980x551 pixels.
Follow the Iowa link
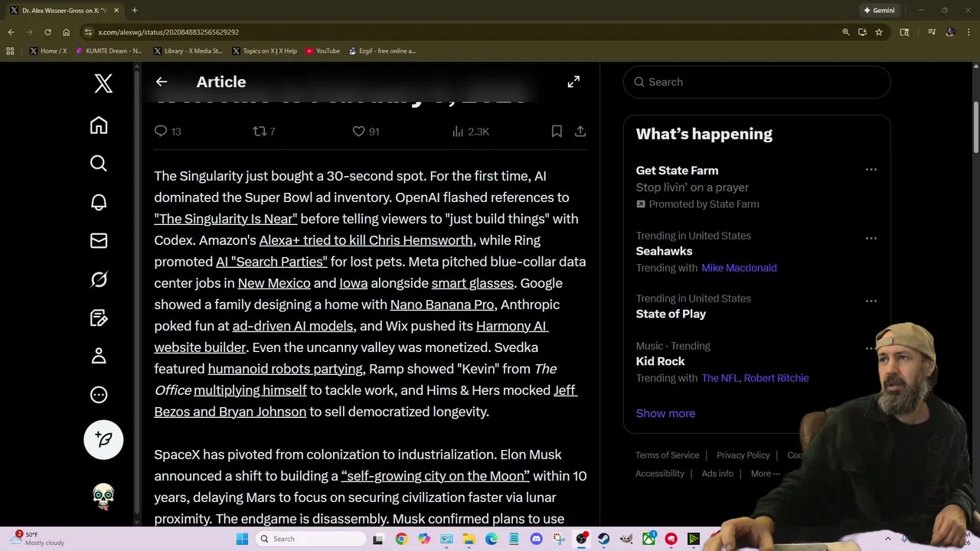[354, 283]
